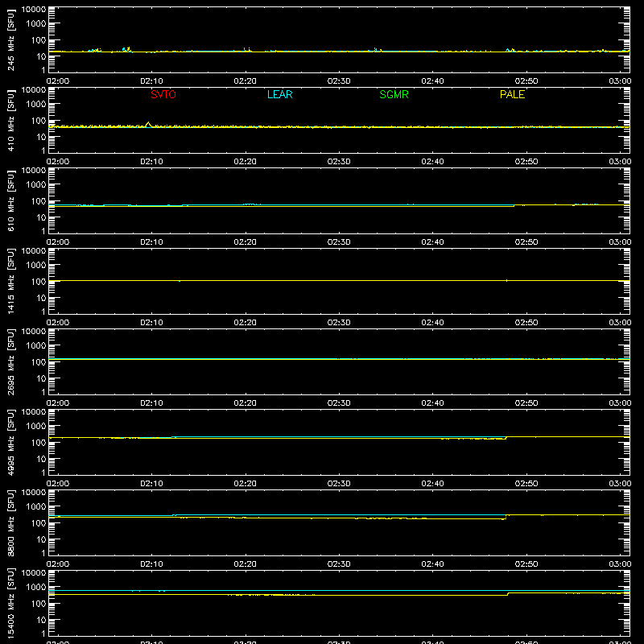
Task: Click the 4995 MHz [SFU] axis label
Action: pyautogui.click(x=11, y=443)
